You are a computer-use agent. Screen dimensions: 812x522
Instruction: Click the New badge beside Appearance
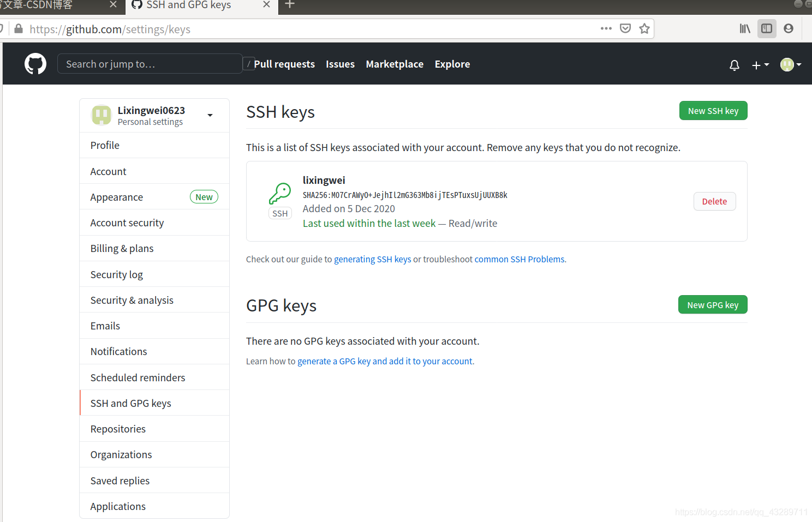[204, 197]
